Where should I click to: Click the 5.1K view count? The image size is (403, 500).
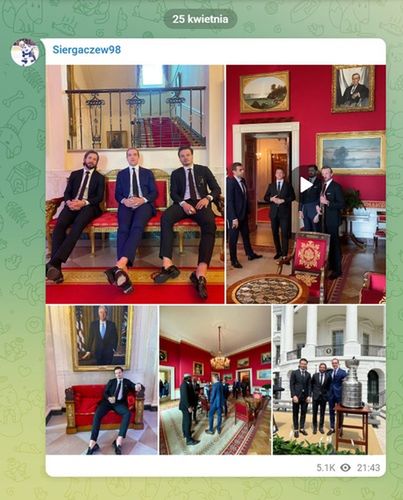coord(326,468)
